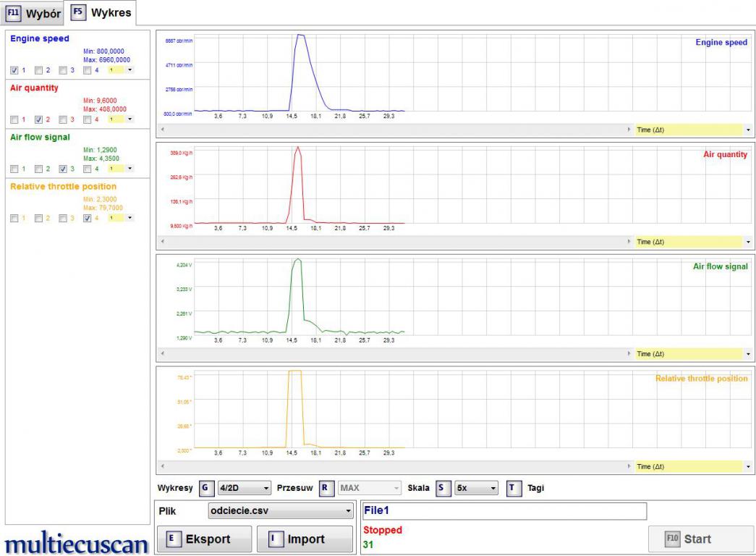
Task: Click right scroll arrow of Engine speed chart
Action: click(x=629, y=130)
